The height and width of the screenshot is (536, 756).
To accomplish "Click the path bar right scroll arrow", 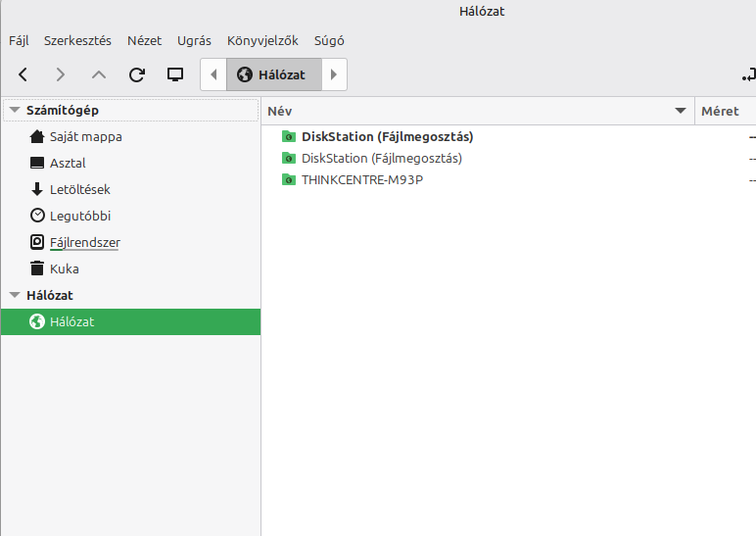I will [334, 74].
